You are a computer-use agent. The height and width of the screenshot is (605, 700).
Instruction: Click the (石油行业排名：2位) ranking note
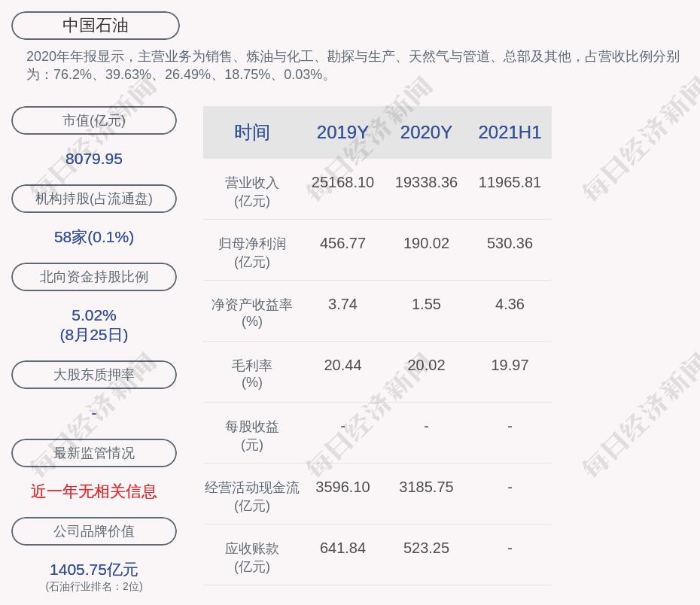pos(94,586)
